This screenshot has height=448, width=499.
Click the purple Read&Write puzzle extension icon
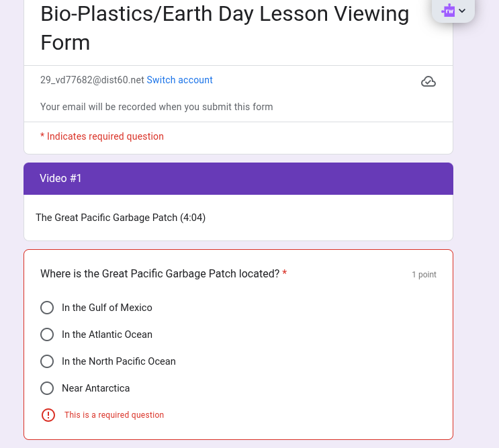(x=449, y=10)
